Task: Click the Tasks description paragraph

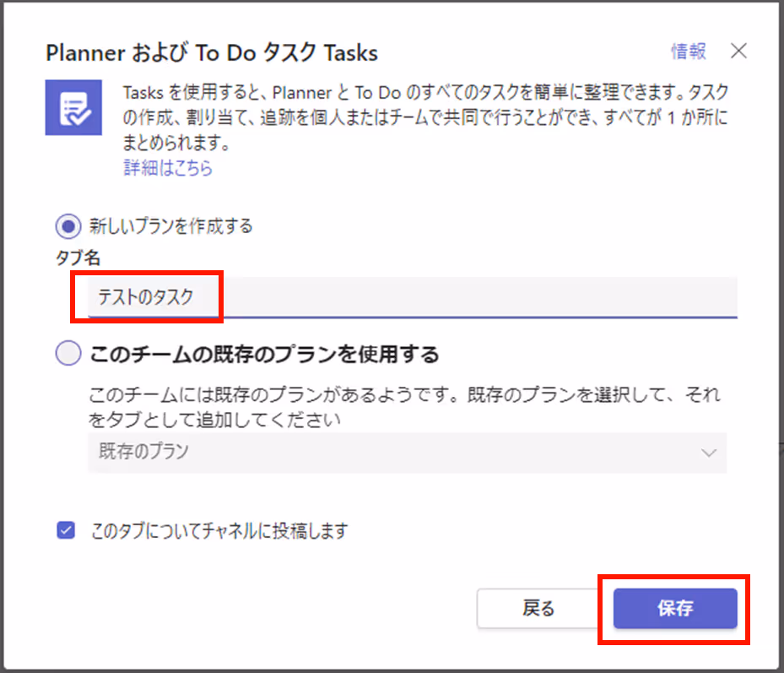Action: coord(425,117)
